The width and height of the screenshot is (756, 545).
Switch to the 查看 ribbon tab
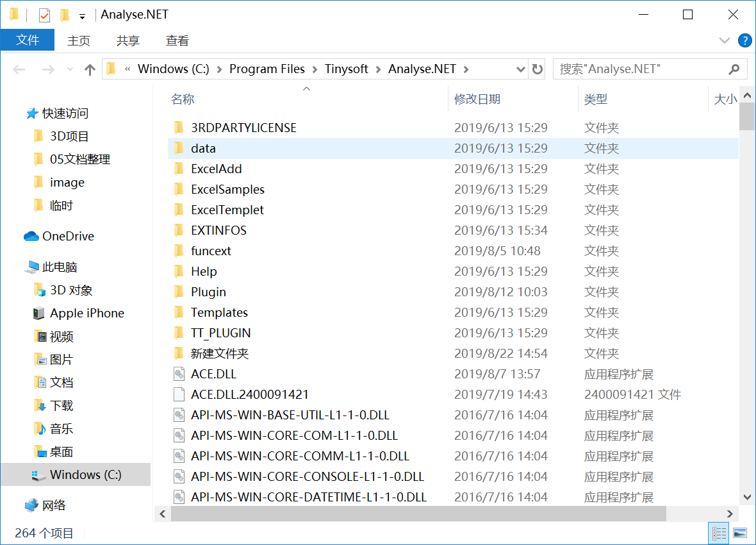177,40
